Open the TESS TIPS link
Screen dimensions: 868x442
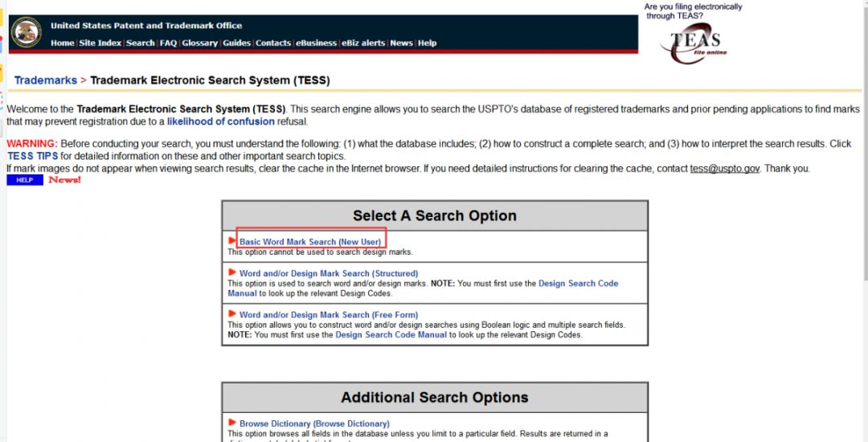pyautogui.click(x=32, y=156)
